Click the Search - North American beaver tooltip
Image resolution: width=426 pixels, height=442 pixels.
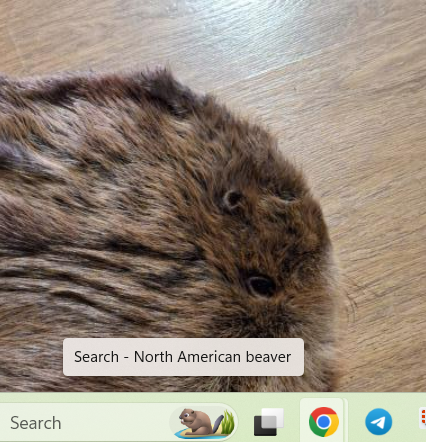pyautogui.click(x=183, y=357)
